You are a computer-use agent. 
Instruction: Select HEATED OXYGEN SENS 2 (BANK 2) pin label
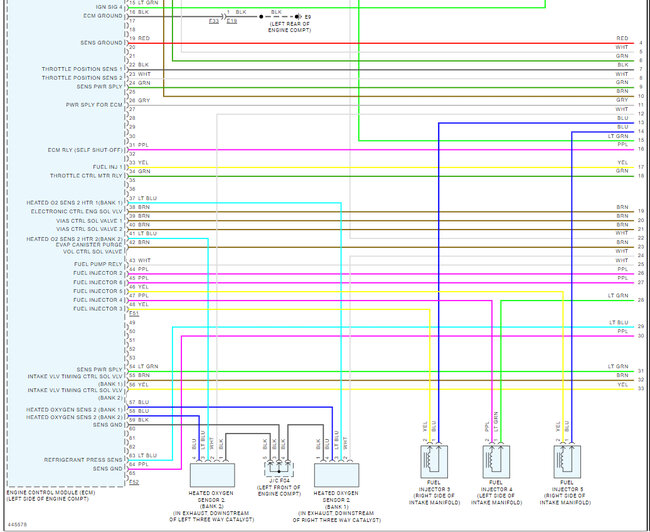pos(75,417)
